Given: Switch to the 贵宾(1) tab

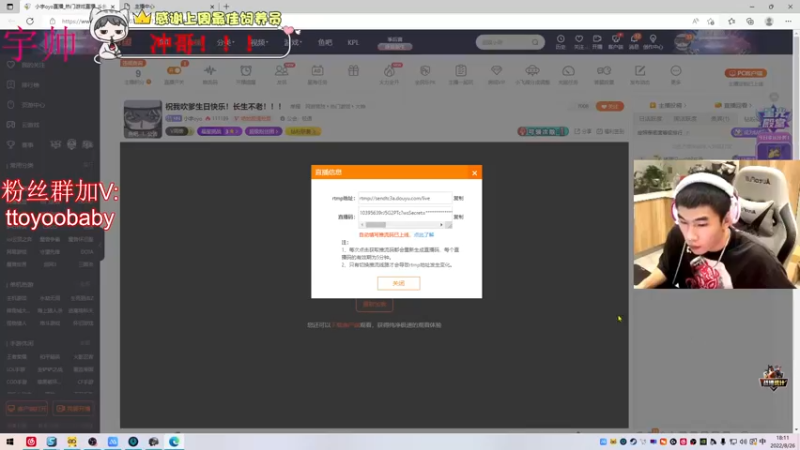Looking at the screenshot, I should click(720, 118).
